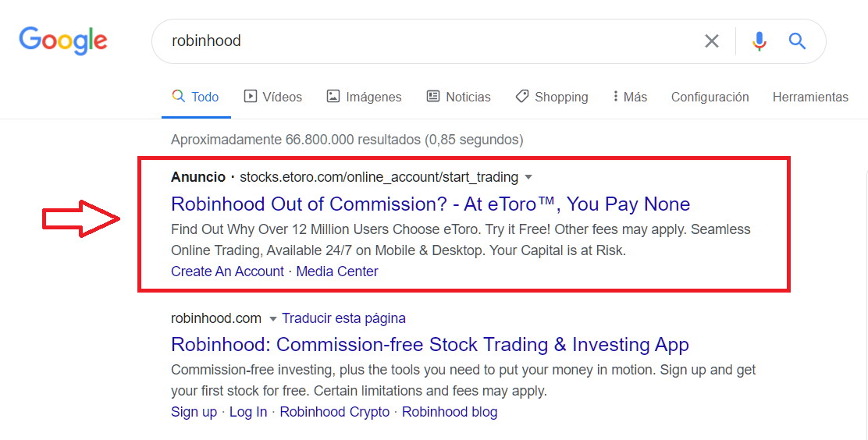Open the Herramientas tools menu
This screenshot has width=868, height=440.
[x=810, y=97]
